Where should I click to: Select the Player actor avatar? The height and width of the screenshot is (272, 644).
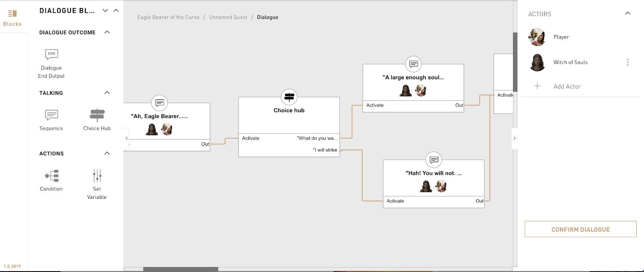pos(537,37)
